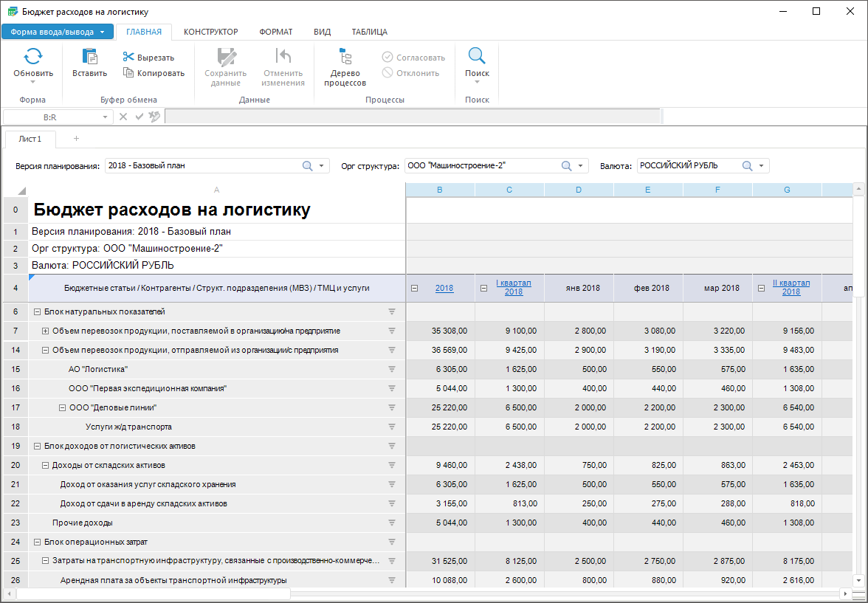The height and width of the screenshot is (603, 868).
Task: Open the Валюта currency dropdown arrow
Action: pyautogui.click(x=761, y=166)
